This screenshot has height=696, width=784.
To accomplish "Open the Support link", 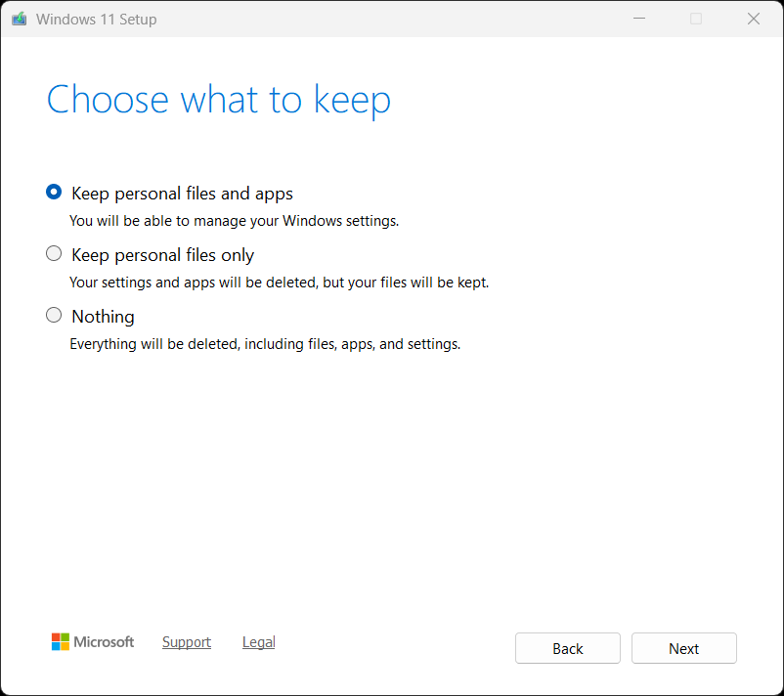I will coord(187,642).
